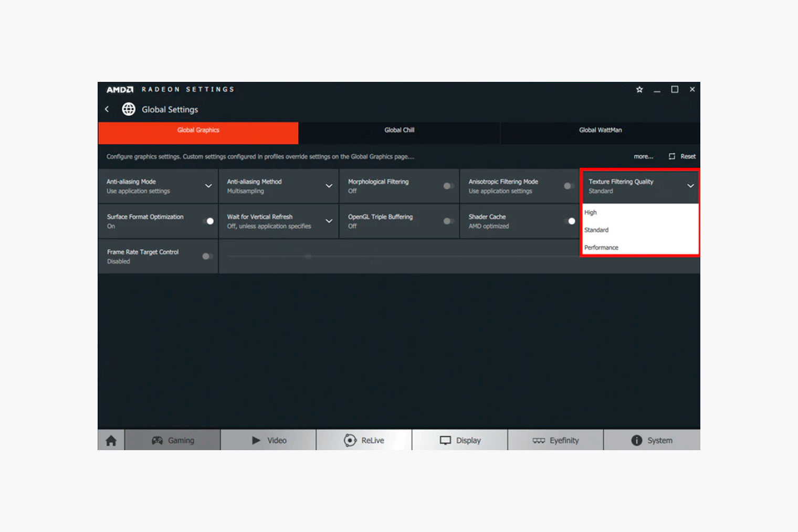Click the Frame Rate Target slider track

(x=403, y=256)
